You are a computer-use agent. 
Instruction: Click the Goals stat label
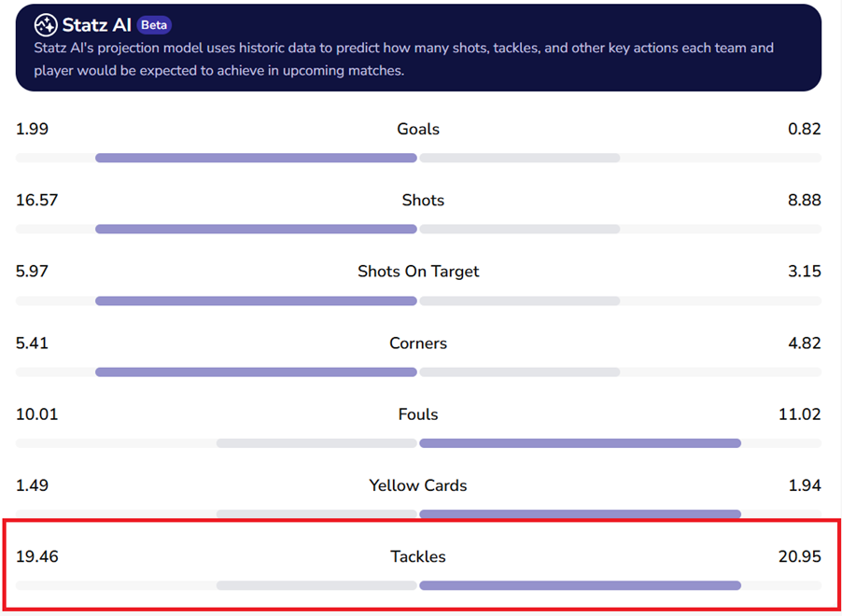tap(418, 129)
